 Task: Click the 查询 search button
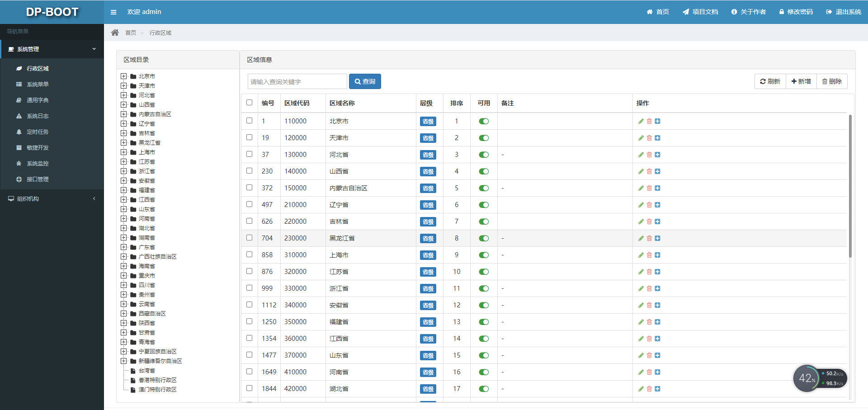(x=365, y=81)
